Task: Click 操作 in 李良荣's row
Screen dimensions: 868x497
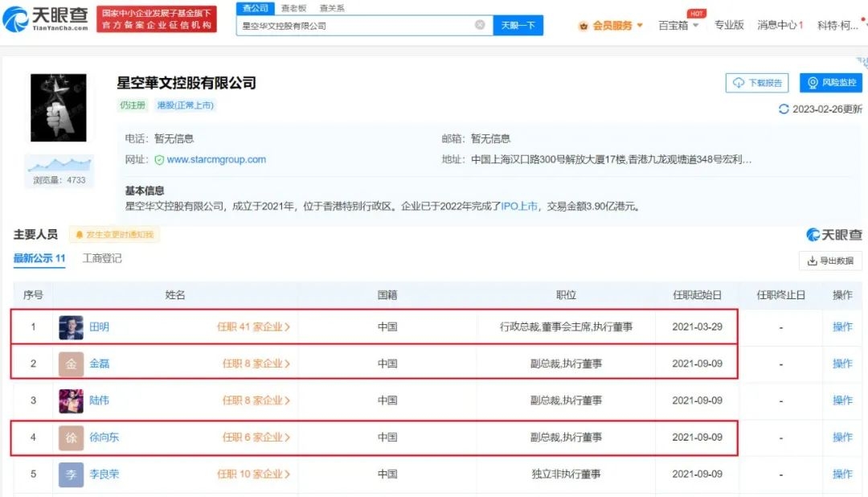Action: click(x=842, y=474)
